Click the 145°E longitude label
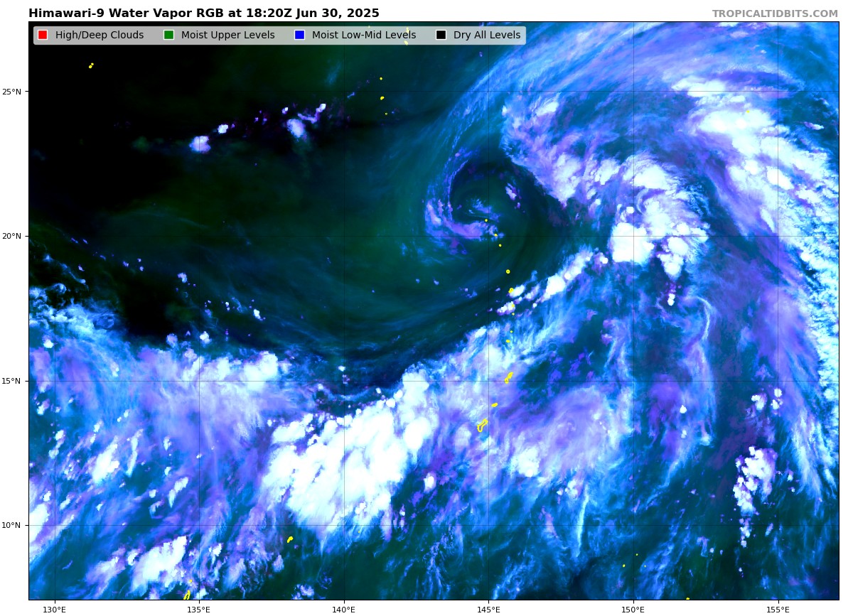The width and height of the screenshot is (853, 616). [488, 610]
